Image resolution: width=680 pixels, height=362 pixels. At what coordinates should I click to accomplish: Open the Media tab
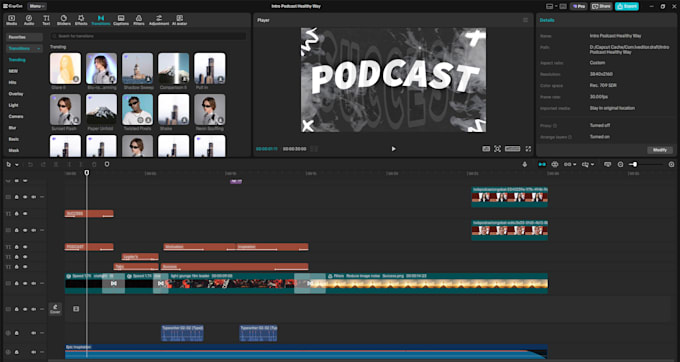[12, 20]
